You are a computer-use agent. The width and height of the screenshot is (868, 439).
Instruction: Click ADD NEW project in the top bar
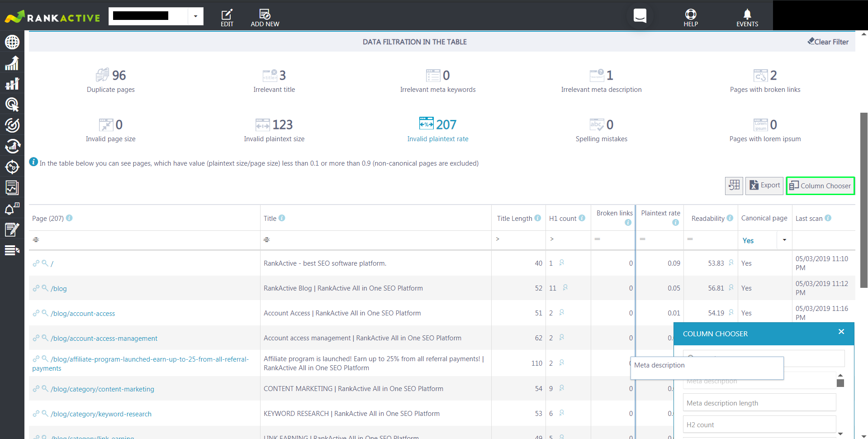point(265,18)
